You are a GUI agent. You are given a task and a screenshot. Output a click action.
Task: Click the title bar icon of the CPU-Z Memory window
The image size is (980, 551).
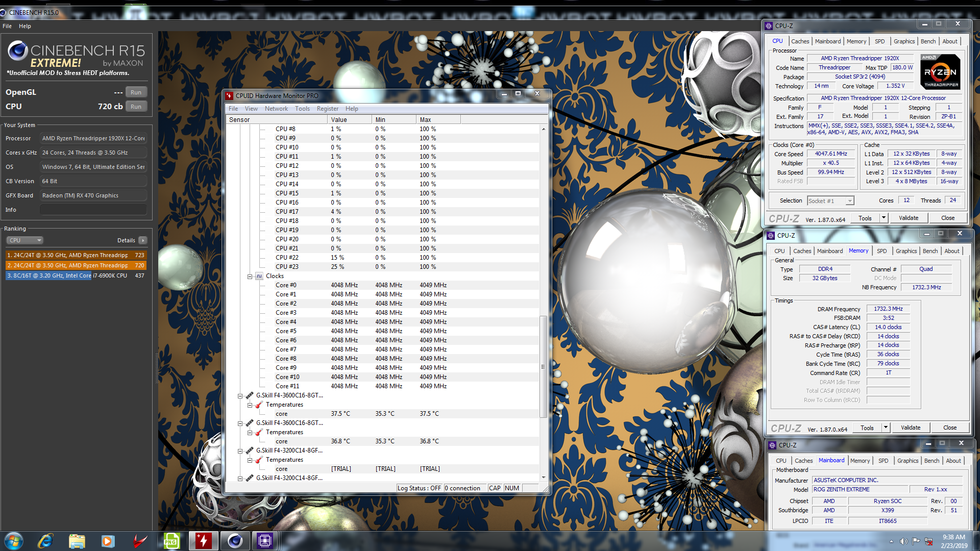click(x=771, y=236)
